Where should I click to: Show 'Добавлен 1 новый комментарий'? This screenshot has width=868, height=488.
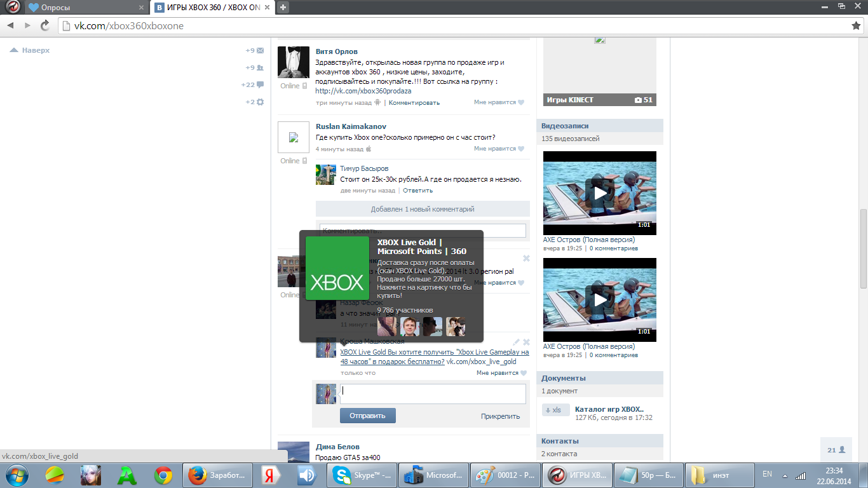coord(423,209)
